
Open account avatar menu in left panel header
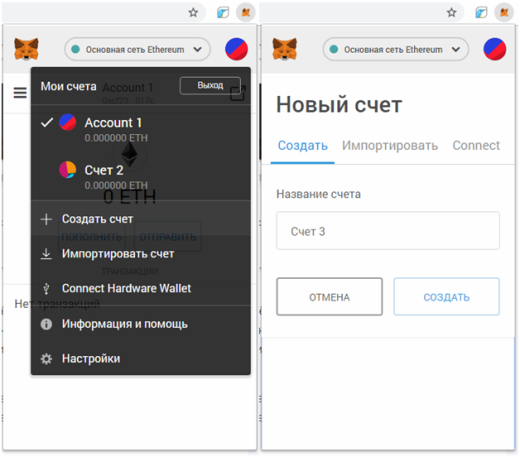pyautogui.click(x=236, y=49)
